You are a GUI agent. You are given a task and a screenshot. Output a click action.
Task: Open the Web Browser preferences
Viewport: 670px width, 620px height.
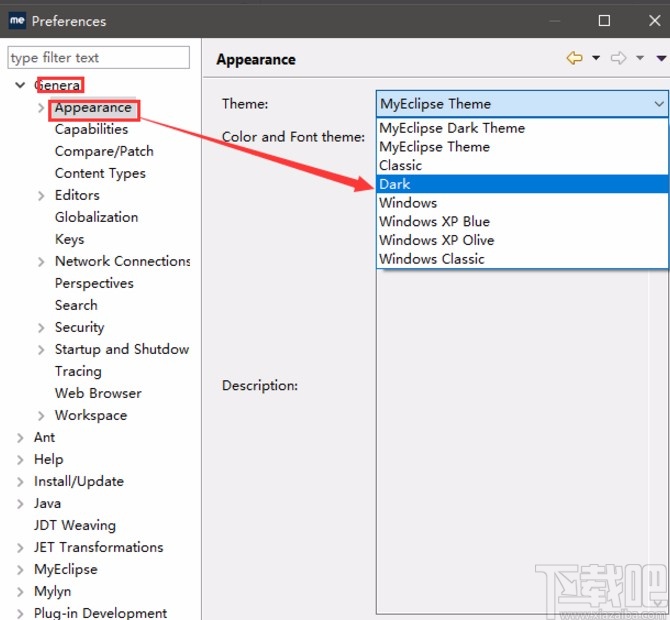click(98, 394)
